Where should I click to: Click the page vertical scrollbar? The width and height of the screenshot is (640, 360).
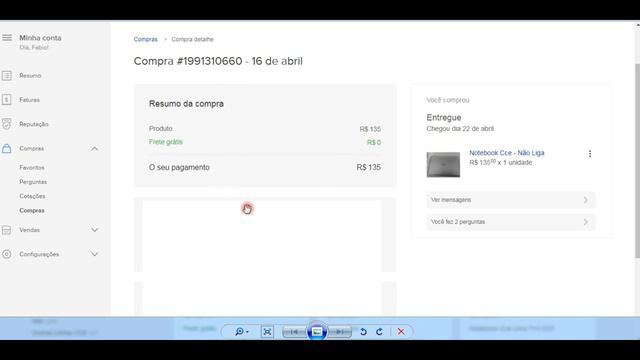coord(637,161)
